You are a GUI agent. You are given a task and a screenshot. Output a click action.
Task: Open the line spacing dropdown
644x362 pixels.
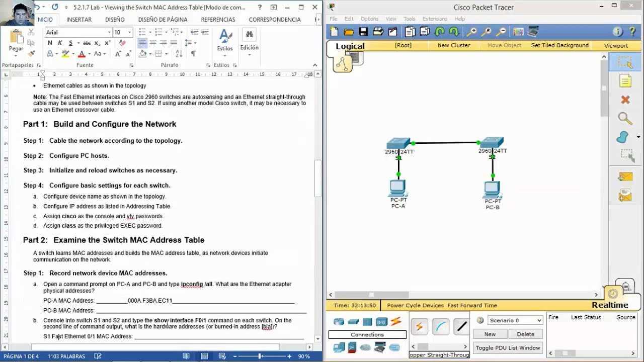click(191, 43)
